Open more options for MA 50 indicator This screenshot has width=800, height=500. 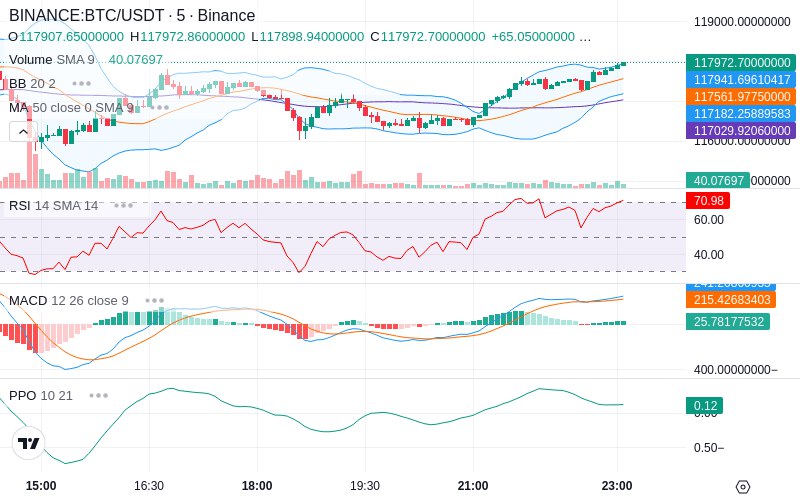[x=160, y=108]
